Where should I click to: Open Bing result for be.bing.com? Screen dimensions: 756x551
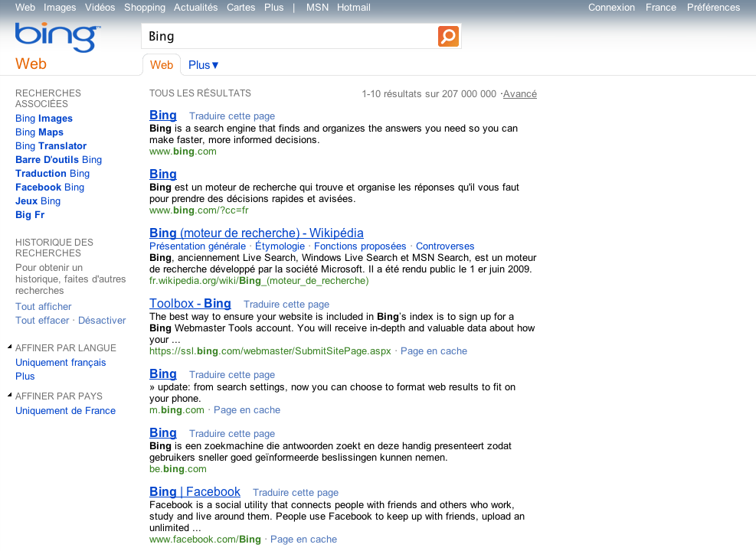[x=163, y=433]
